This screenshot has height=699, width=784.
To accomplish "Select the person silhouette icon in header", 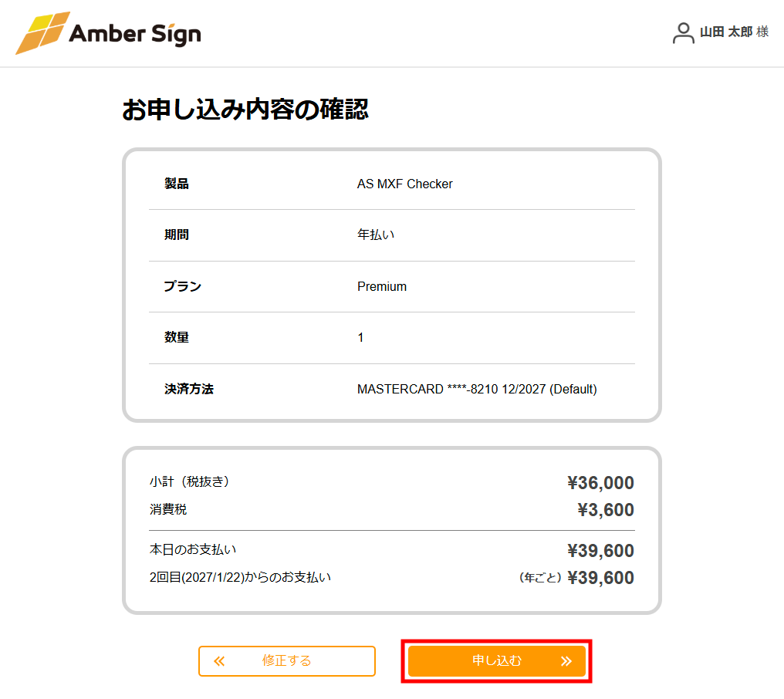I will point(682,32).
